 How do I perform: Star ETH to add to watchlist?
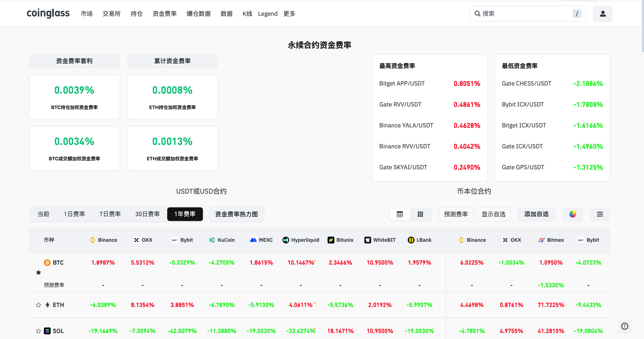pos(39,305)
